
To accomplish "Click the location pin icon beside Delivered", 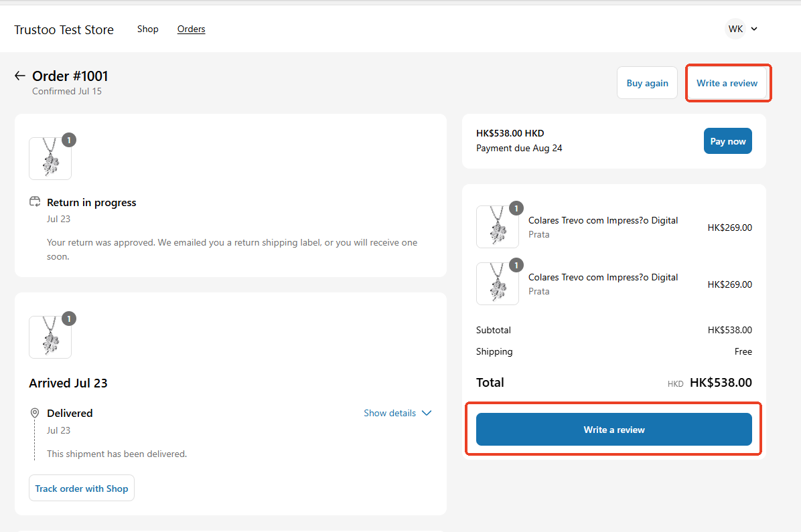I will [x=34, y=413].
